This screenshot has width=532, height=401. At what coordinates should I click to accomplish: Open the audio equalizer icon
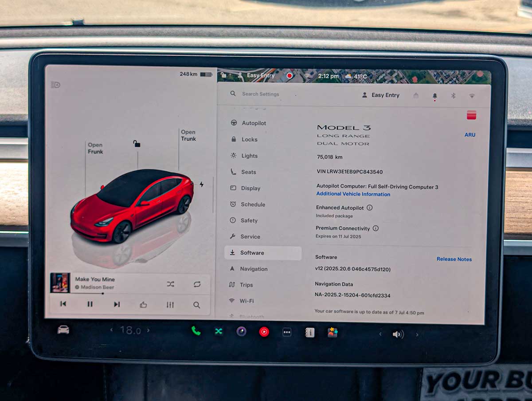point(170,305)
